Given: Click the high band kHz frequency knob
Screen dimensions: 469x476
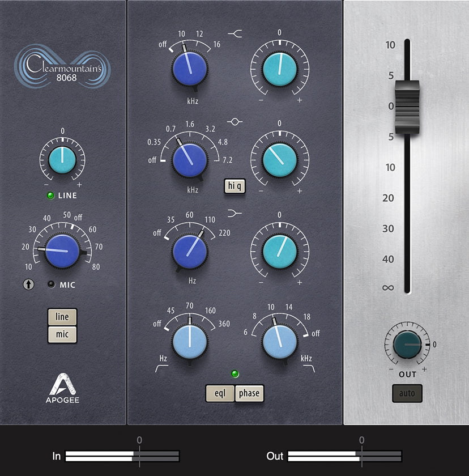Looking at the screenshot, I should point(190,69).
